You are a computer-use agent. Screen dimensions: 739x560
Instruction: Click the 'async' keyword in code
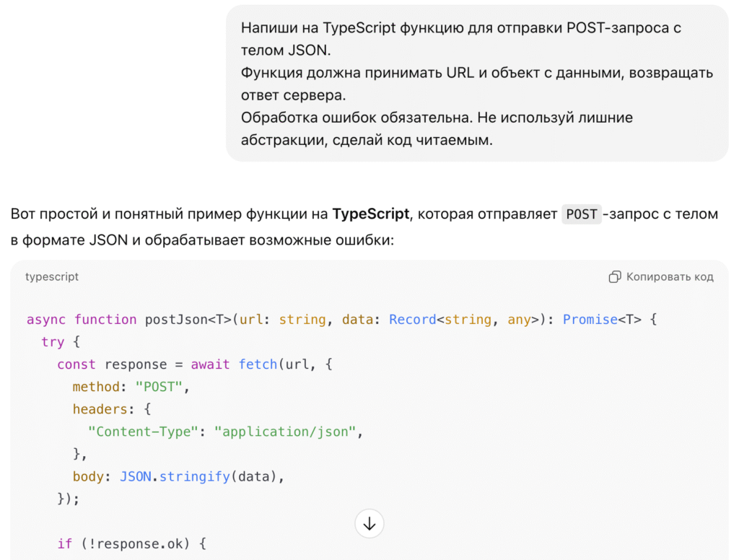pyautogui.click(x=46, y=320)
